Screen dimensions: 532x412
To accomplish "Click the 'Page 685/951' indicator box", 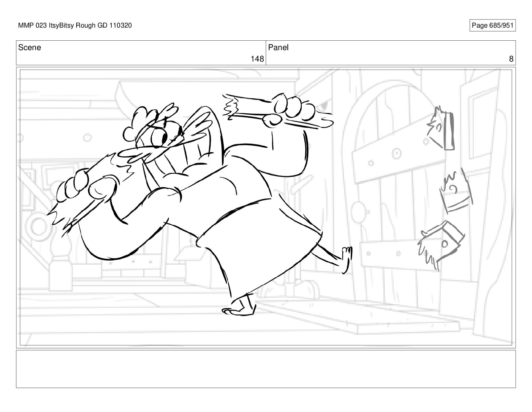I will click(492, 25).
